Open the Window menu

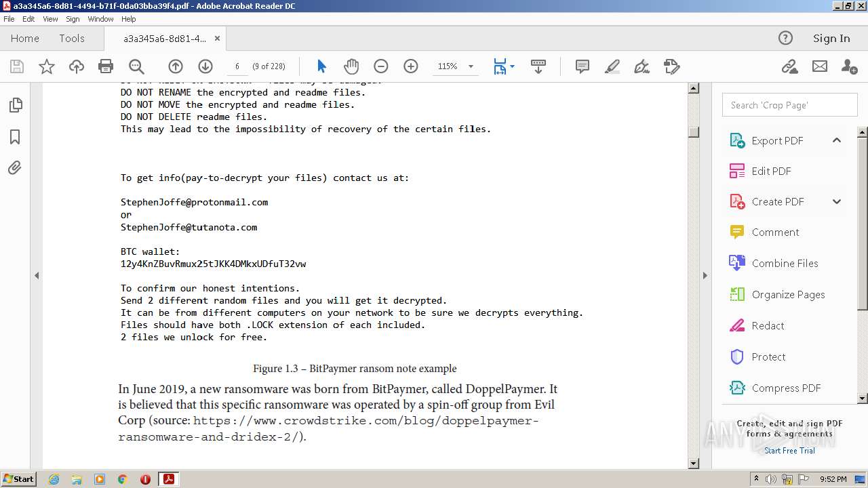(x=100, y=19)
